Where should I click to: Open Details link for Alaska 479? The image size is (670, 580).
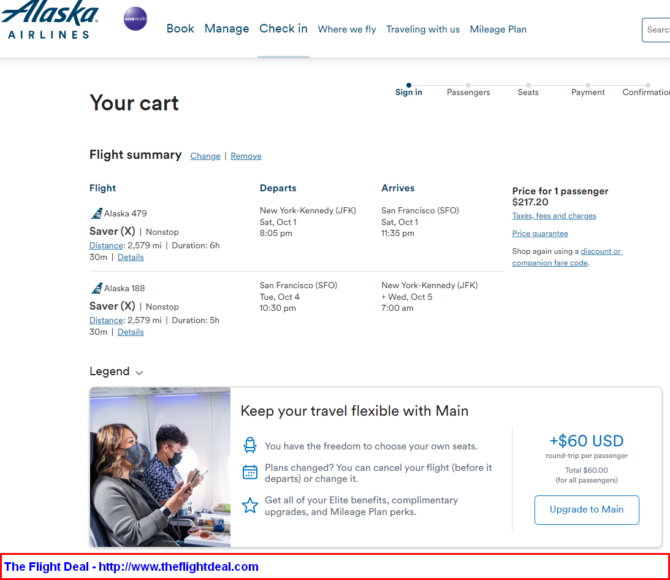tap(131, 257)
